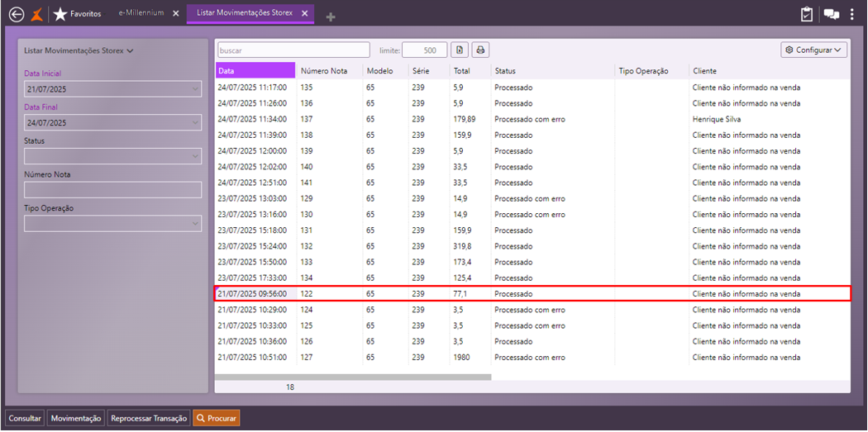Select row dated 24/07/2025 11:39:00
Viewport: 868px width, 432px height.
point(532,135)
